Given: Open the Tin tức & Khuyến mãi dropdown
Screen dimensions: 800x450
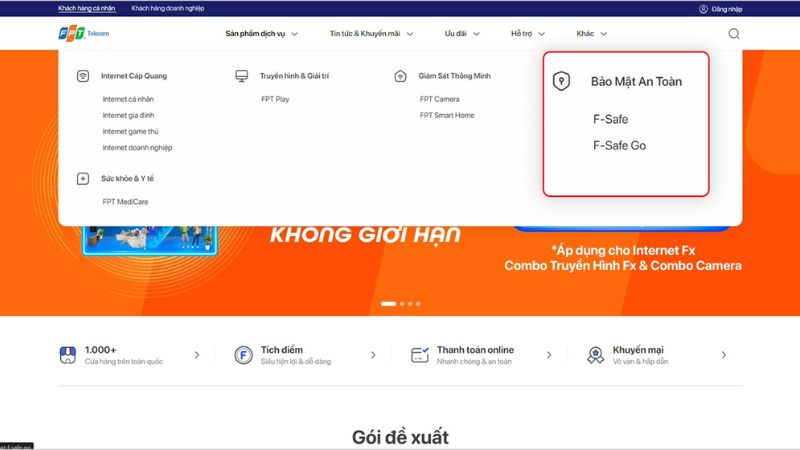Looking at the screenshot, I should click(371, 34).
